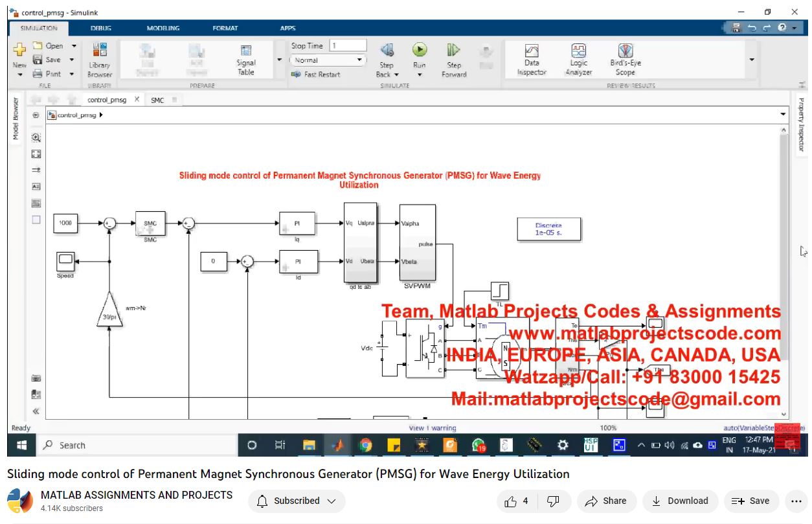
Task: Expand the Review Results gallery arrow
Action: pos(752,60)
